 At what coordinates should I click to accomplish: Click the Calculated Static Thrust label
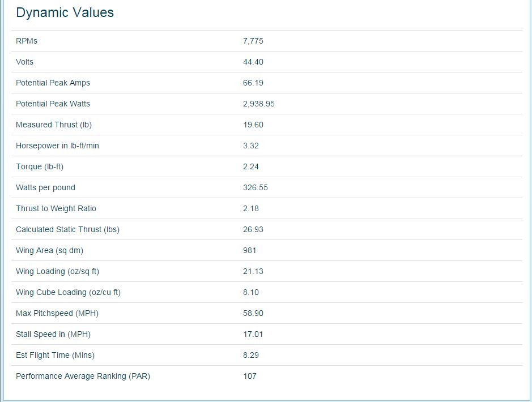(67, 229)
